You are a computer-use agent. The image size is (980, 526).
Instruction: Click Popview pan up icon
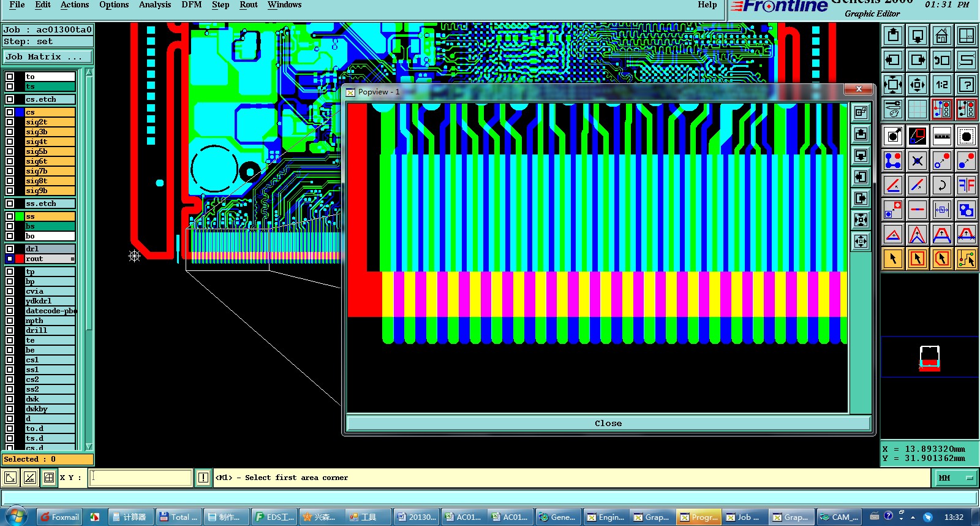pos(861,134)
